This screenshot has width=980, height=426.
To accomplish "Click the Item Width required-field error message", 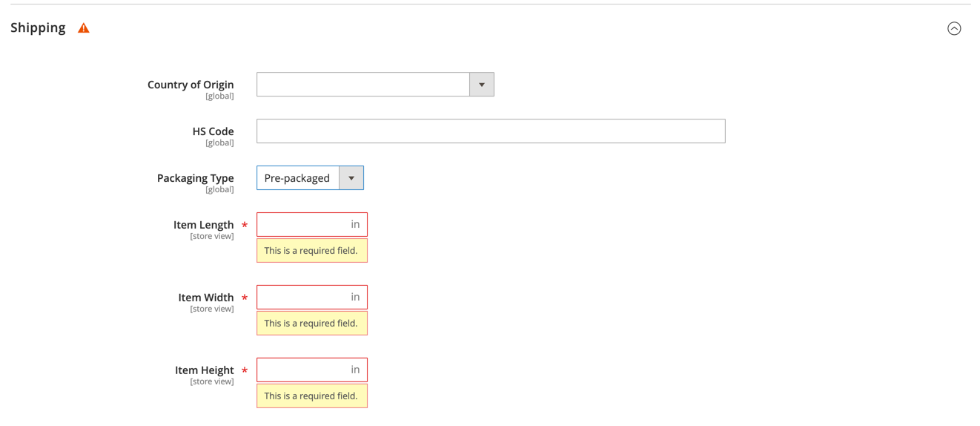I will [312, 324].
